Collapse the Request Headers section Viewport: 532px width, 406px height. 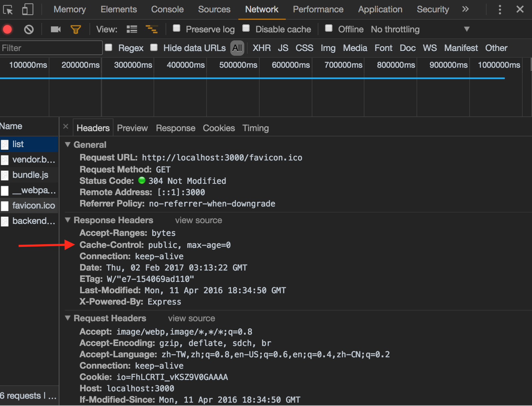pos(68,318)
